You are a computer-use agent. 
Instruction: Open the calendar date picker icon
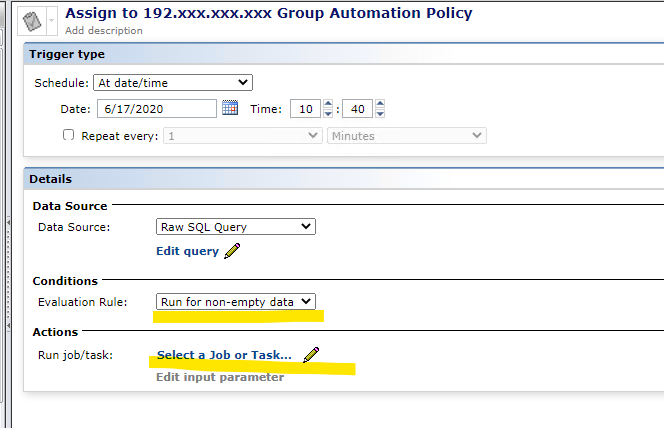tap(230, 108)
